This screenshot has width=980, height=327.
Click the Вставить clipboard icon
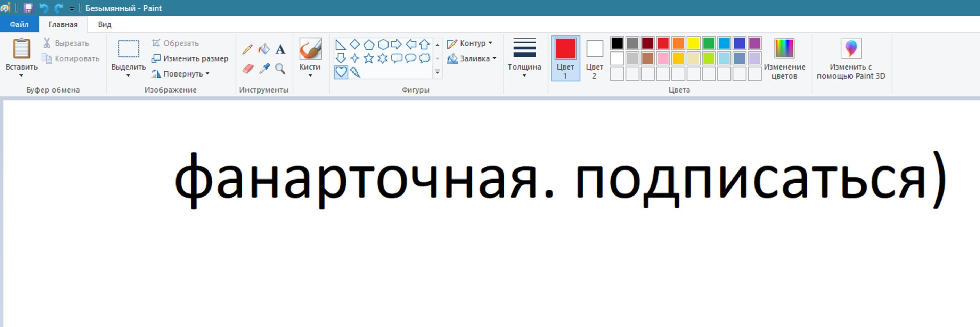pyautogui.click(x=21, y=48)
